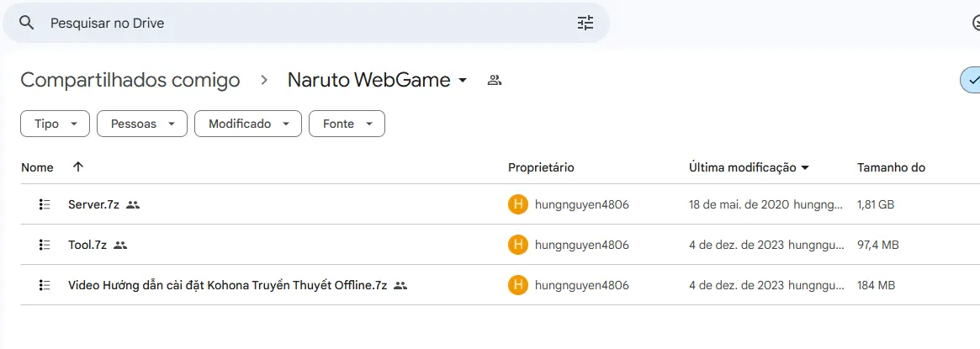Image resolution: width=980 pixels, height=349 pixels.
Task: Click shared icon next to Offline.7z file
Action: point(400,285)
